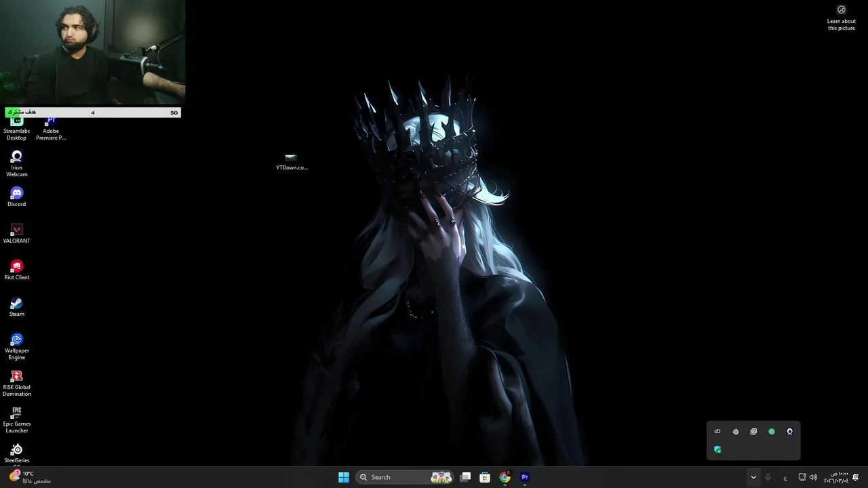Click the flowers search highlight image
The image size is (868, 488).
441,477
